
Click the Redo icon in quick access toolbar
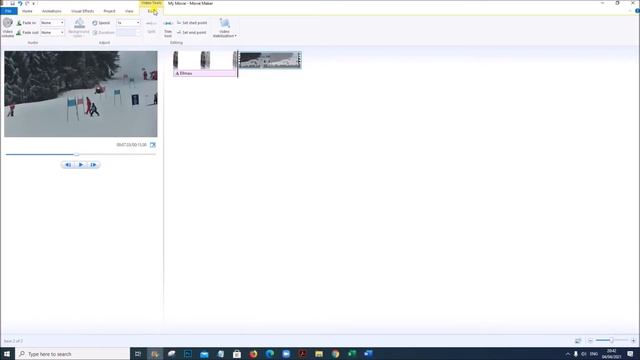[x=27, y=3]
